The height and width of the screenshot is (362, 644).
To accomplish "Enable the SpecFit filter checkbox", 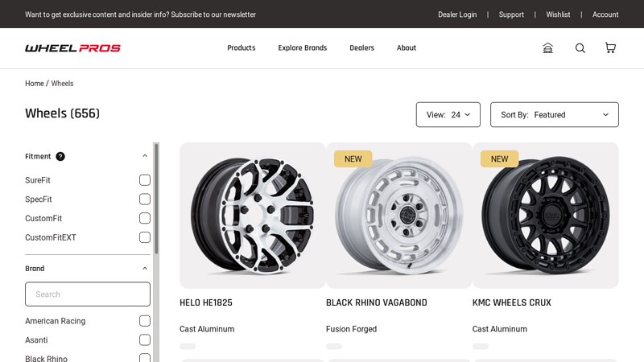I will (x=145, y=199).
